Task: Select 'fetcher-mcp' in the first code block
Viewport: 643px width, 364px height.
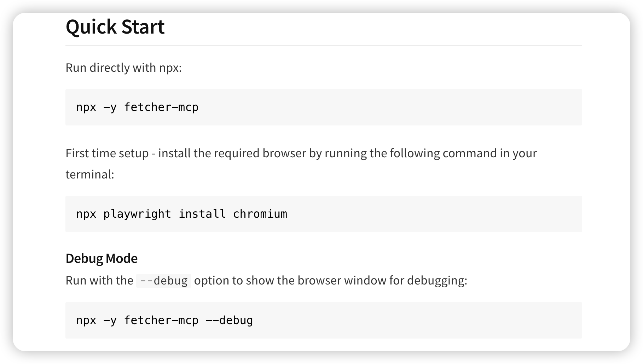Action: (161, 107)
